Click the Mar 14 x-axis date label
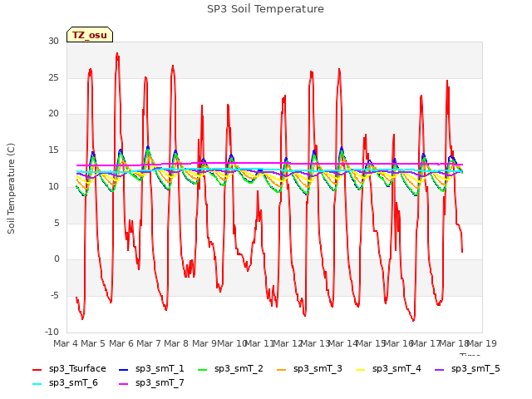 point(343,343)
